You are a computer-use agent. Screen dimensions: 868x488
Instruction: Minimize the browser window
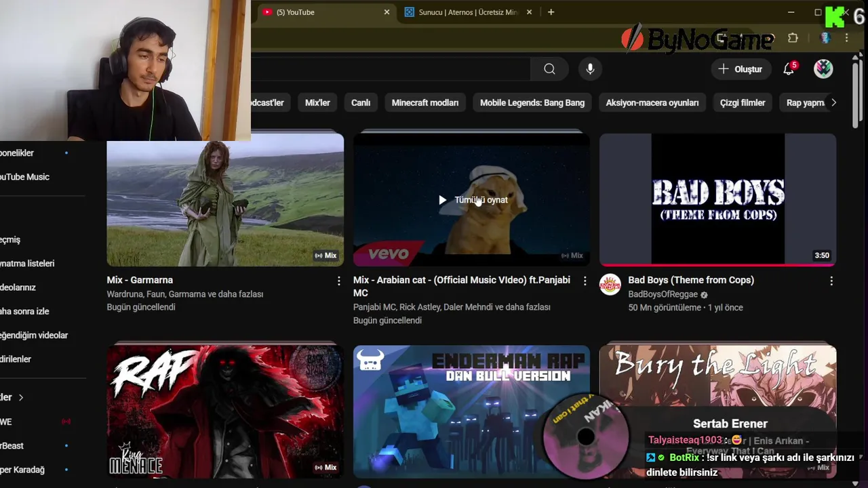click(791, 12)
